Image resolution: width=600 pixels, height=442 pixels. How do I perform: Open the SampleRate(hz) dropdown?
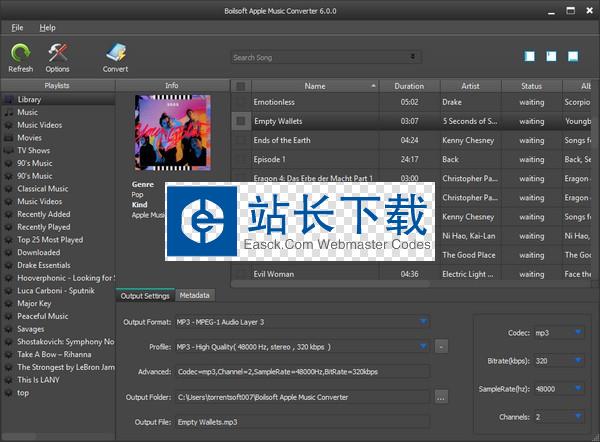pyautogui.click(x=578, y=389)
